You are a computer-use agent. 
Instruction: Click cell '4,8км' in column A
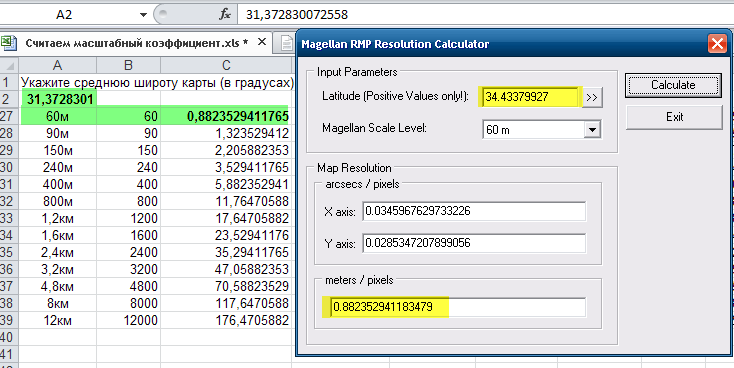[x=58, y=286]
